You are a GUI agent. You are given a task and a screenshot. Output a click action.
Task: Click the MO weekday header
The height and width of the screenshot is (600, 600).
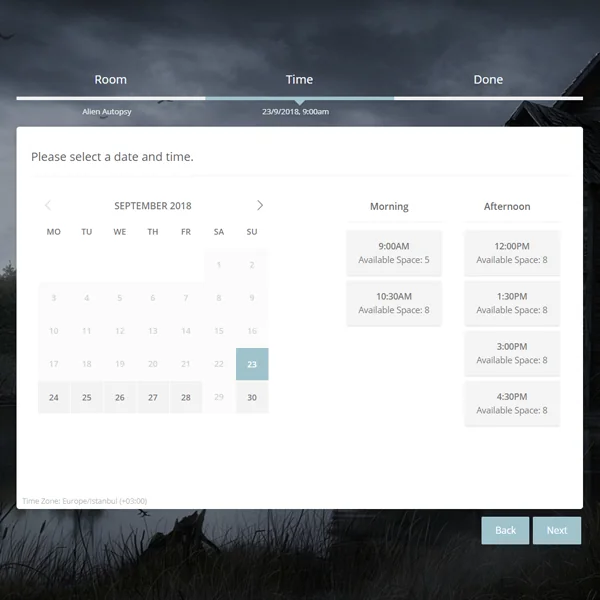(x=54, y=232)
